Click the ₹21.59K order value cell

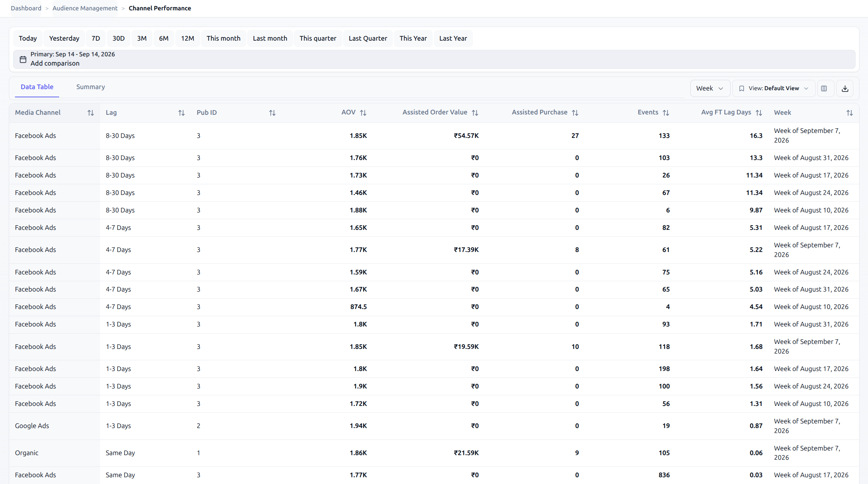pos(466,453)
